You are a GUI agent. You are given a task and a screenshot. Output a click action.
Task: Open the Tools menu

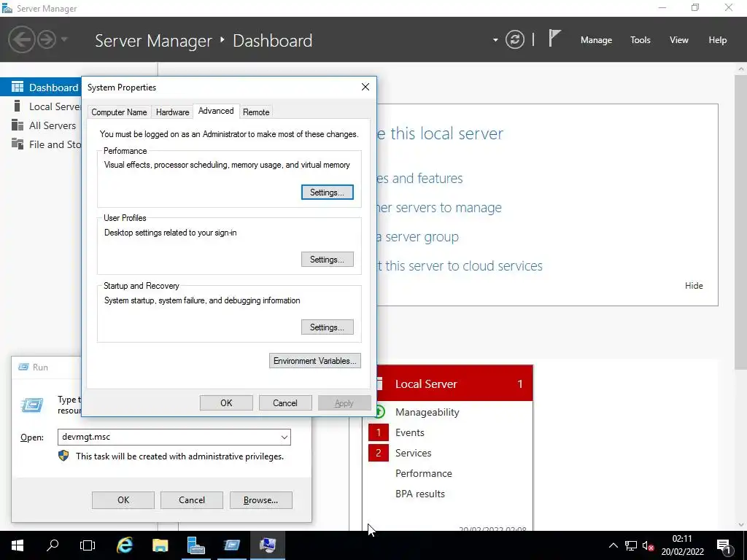[x=640, y=40]
